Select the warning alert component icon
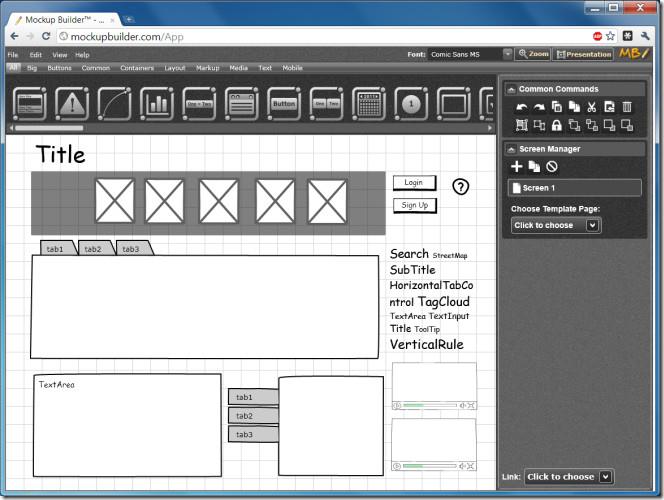The image size is (664, 500). tap(71, 103)
